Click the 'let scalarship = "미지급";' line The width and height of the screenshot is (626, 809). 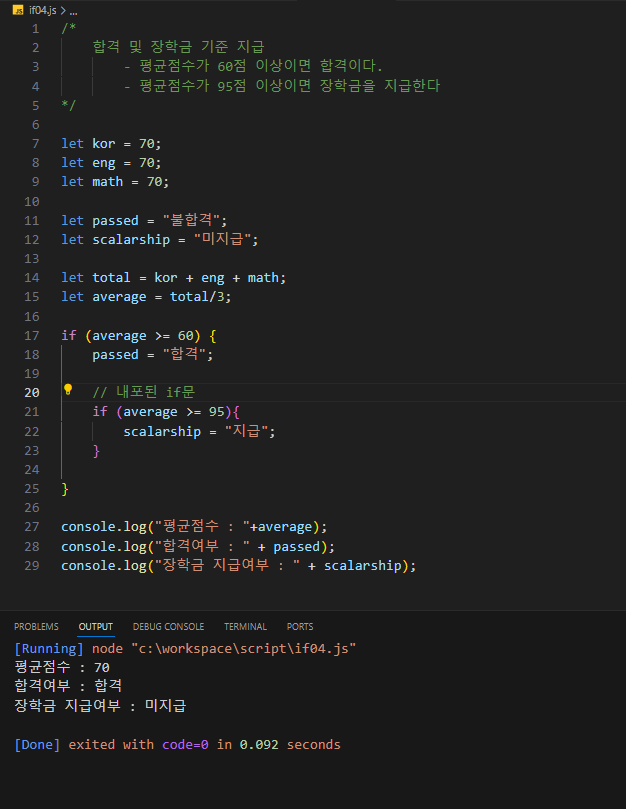tap(159, 239)
